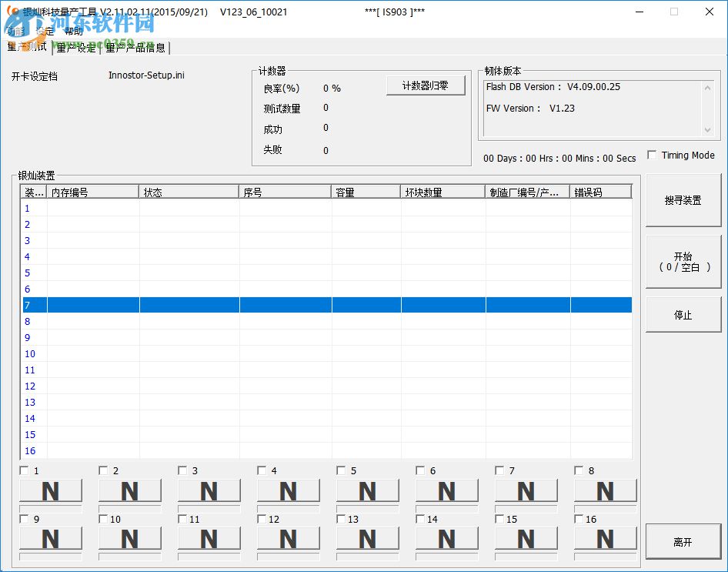The height and width of the screenshot is (572, 728).
Task: Click the 计数器归零 counter reset button
Action: pos(426,85)
